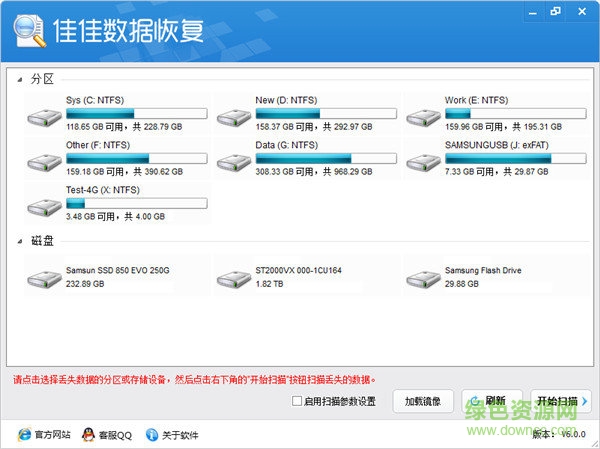This screenshot has width=600, height=449.
Task: Select the Work (E: NTFS) drive icon
Action: [423, 117]
